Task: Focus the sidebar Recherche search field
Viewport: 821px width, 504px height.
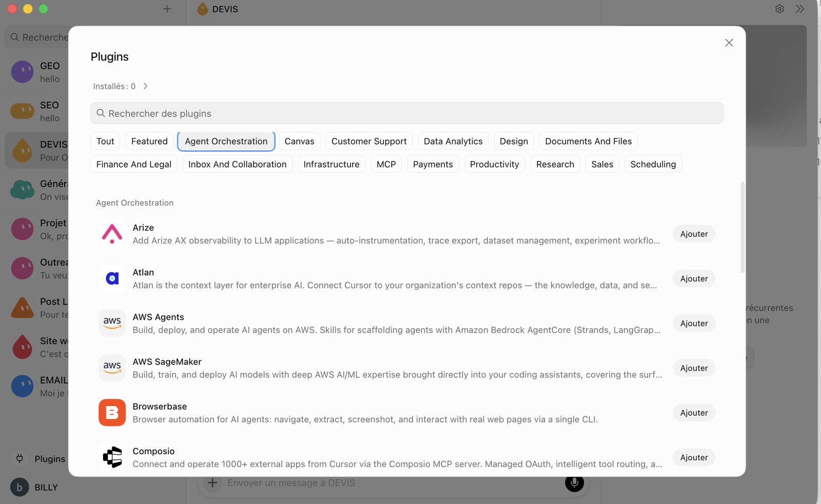Action: 37,37
